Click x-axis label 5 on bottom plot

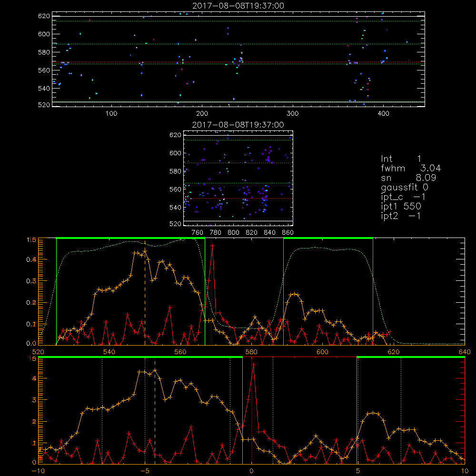[358, 471]
